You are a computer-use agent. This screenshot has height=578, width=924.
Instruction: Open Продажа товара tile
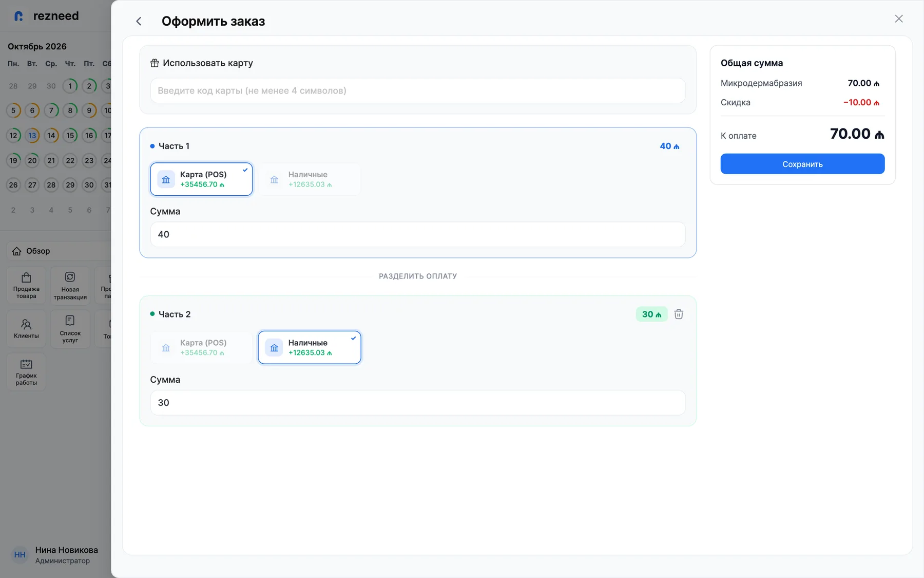click(26, 285)
